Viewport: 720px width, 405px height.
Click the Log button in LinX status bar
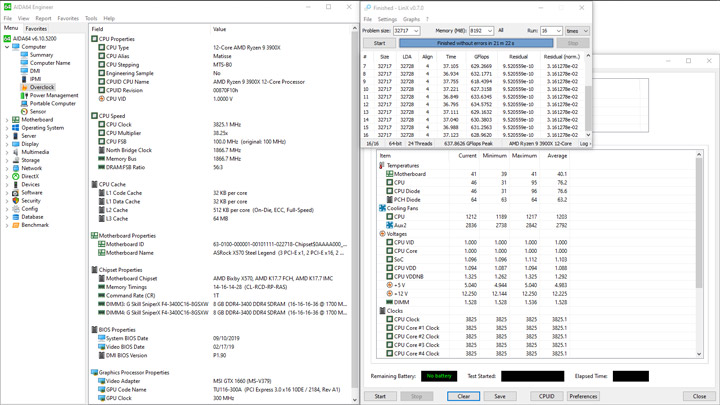click(x=584, y=144)
